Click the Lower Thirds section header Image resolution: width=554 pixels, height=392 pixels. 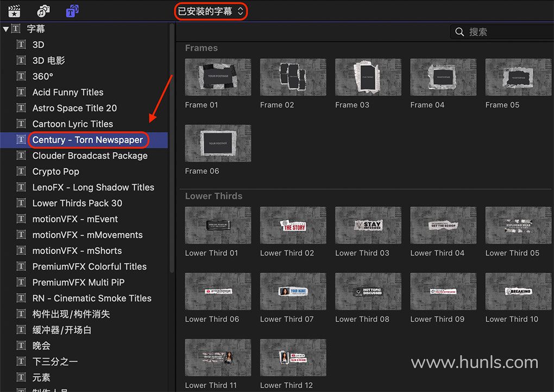coord(214,196)
